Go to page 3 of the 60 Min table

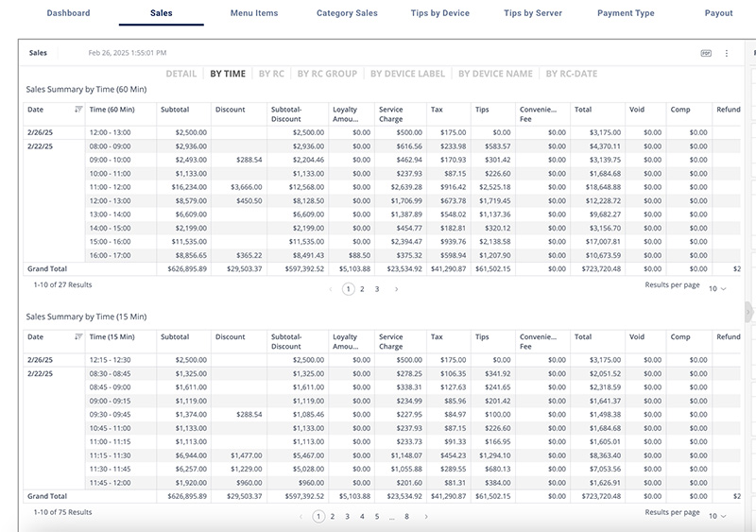pos(377,289)
